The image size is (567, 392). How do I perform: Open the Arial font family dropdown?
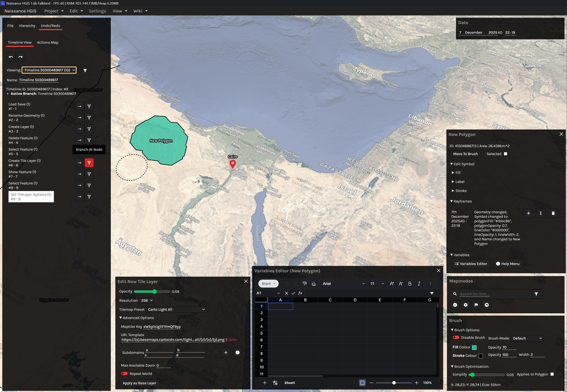click(344, 284)
